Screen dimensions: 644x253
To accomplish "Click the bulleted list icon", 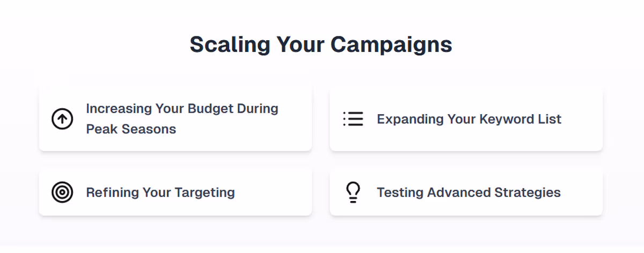I will click(x=353, y=118).
